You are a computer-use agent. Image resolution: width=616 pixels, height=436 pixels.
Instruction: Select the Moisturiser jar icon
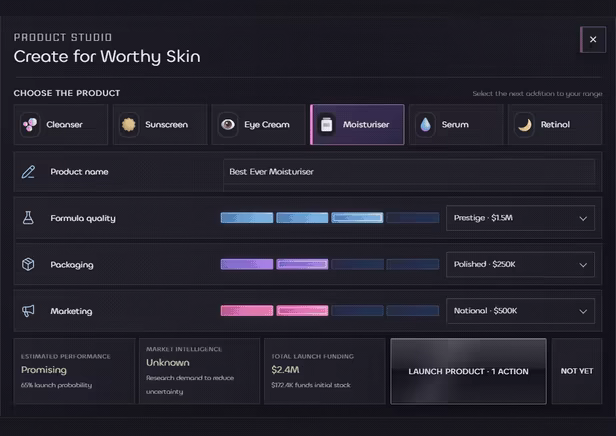(x=326, y=125)
